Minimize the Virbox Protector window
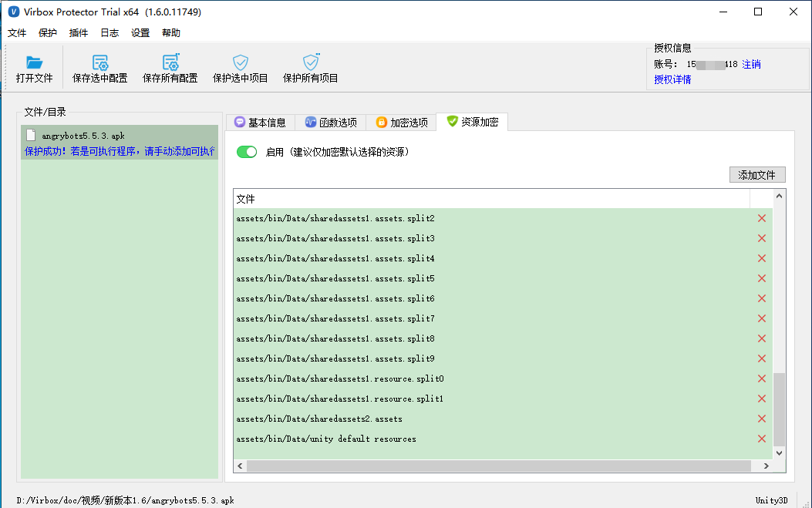This screenshot has width=812, height=508. pos(723,12)
